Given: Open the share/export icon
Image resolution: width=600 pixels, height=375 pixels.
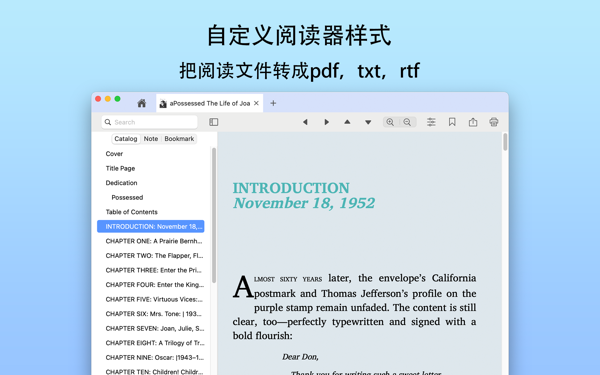Looking at the screenshot, I should pos(473,122).
